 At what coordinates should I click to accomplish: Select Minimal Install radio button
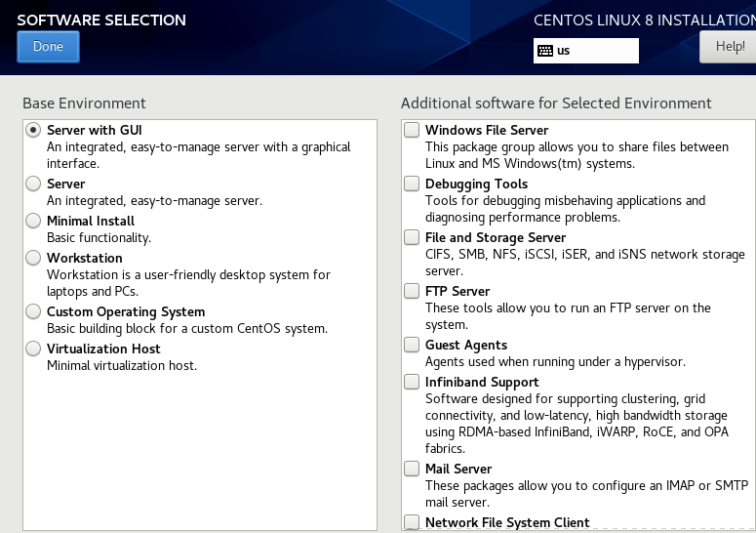click(34, 221)
